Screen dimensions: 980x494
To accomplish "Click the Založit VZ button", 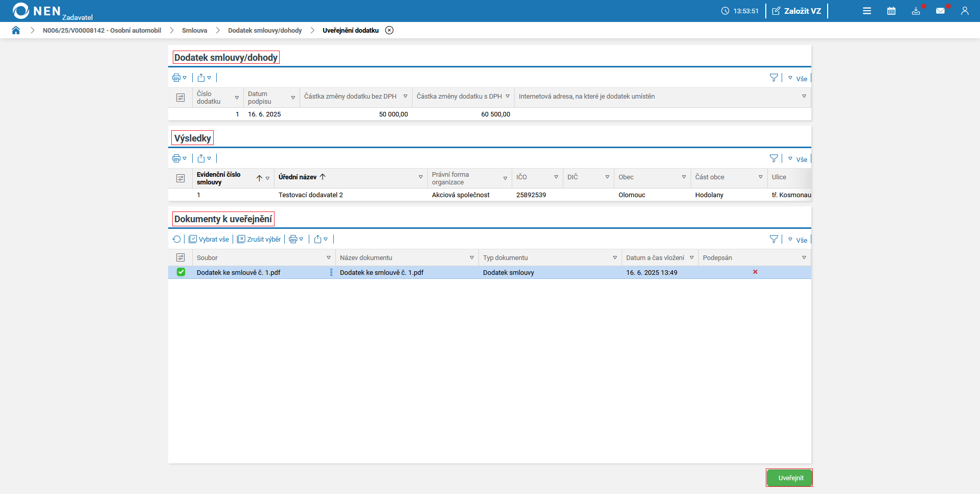I will click(x=796, y=11).
